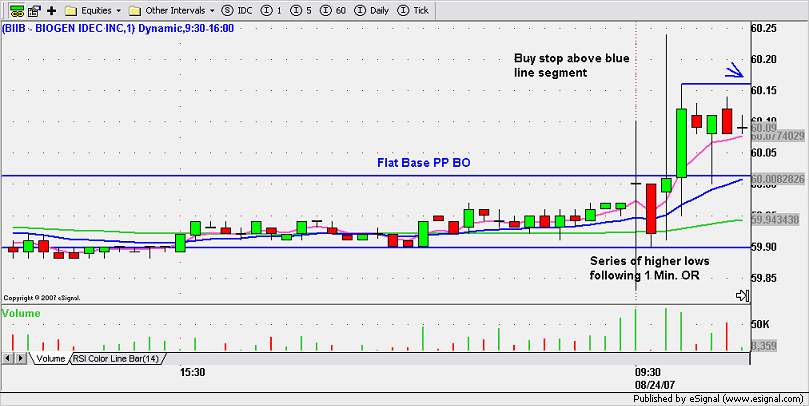The height and width of the screenshot is (406, 809).
Task: Click the 08/24/07 date label
Action: [x=655, y=385]
